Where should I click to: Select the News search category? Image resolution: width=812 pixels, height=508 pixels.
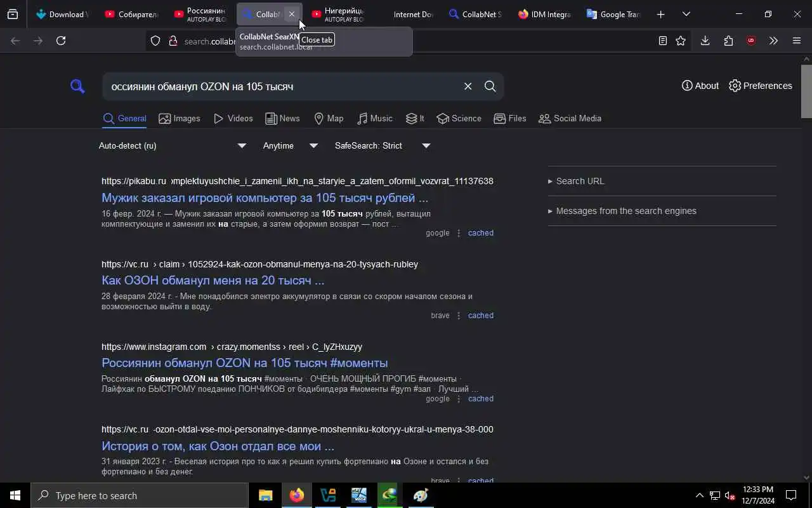tap(282, 119)
